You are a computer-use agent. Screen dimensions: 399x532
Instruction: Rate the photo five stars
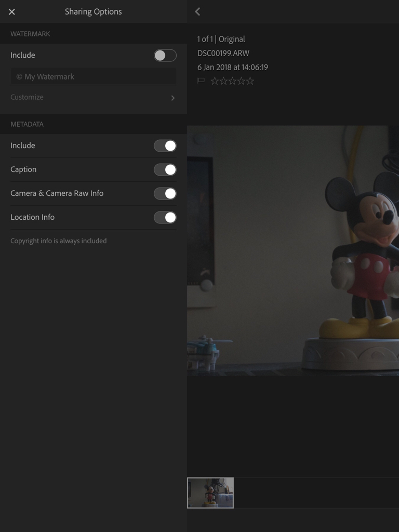point(250,81)
